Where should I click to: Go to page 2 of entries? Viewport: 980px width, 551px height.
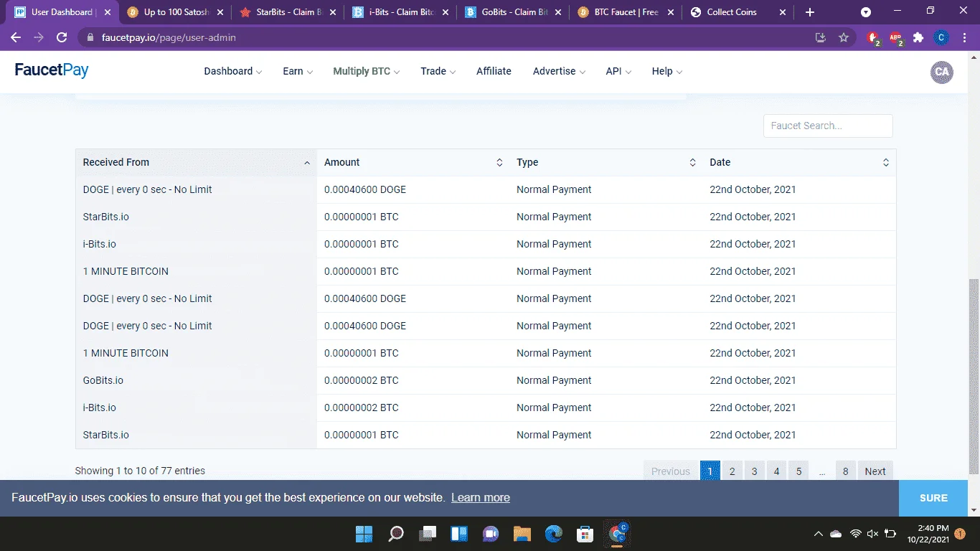click(x=732, y=471)
